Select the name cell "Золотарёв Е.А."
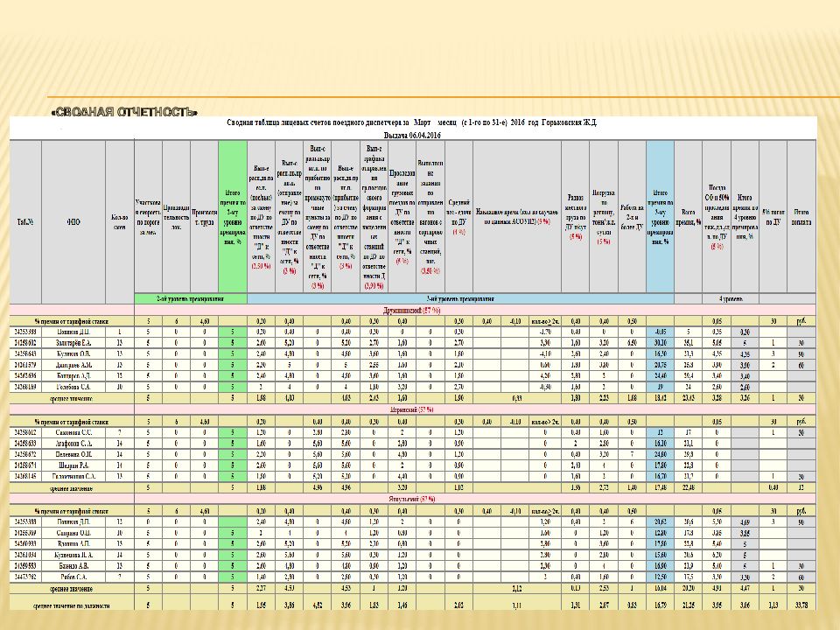The height and width of the screenshot is (630, 840). [73, 343]
